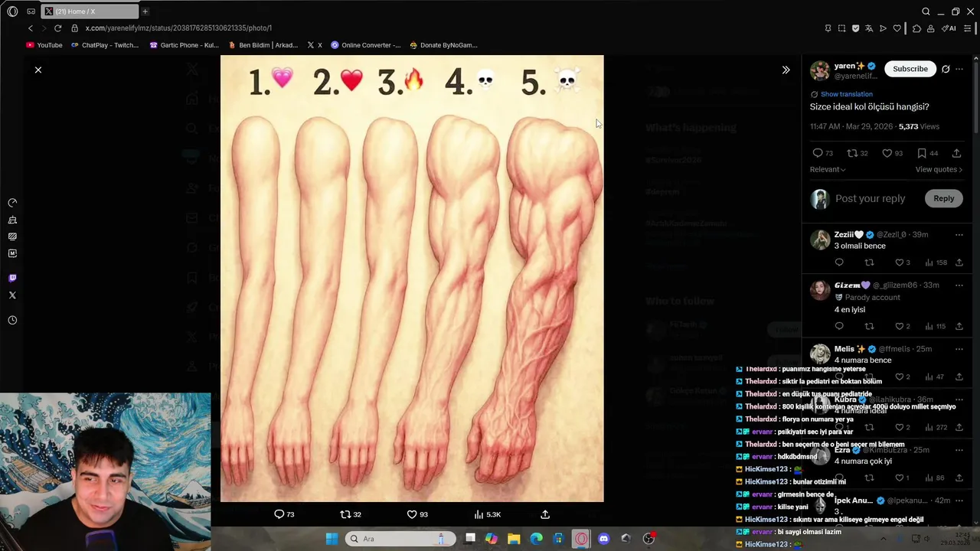Open Discord from taskbar

(603, 539)
